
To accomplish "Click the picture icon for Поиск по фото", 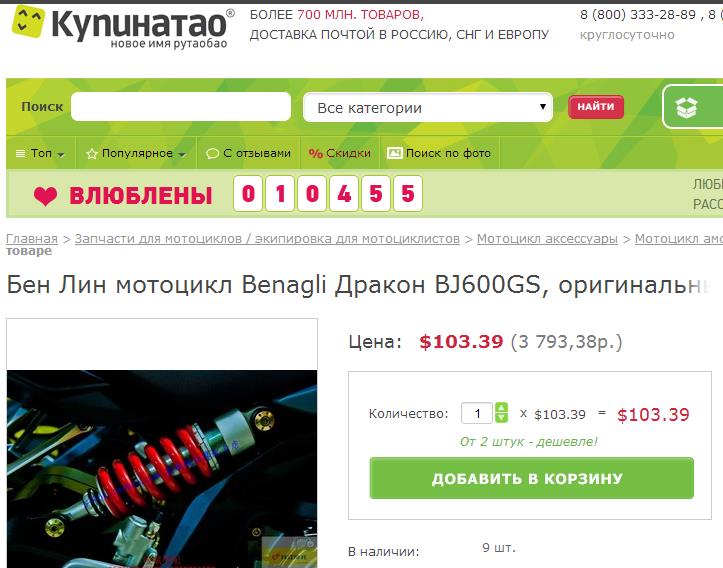I will pos(394,153).
